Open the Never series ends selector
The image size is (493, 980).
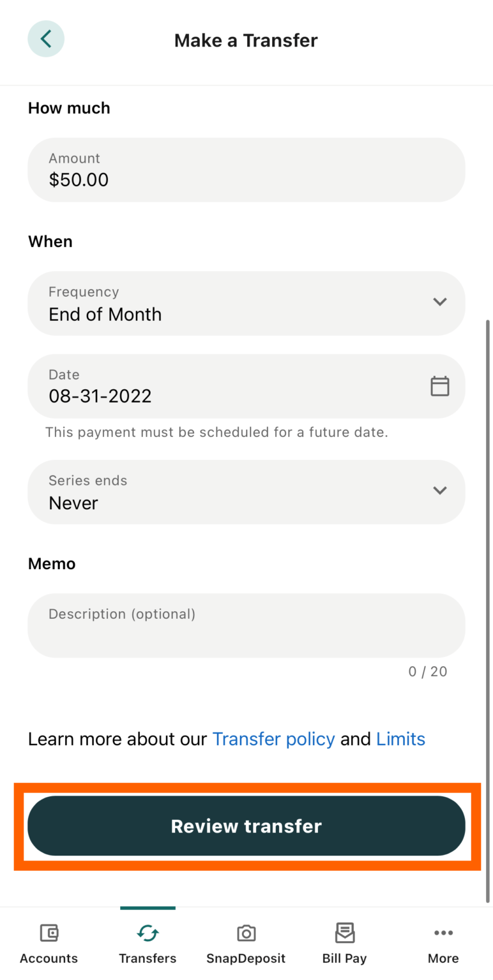tap(230, 493)
